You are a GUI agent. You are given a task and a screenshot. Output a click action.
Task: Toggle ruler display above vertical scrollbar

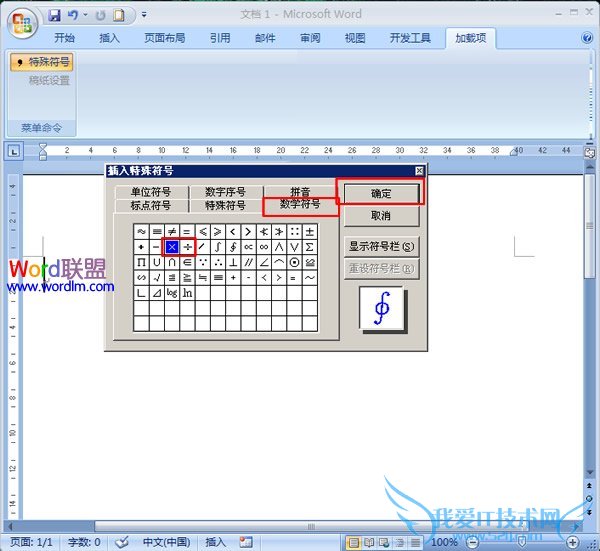click(x=590, y=153)
